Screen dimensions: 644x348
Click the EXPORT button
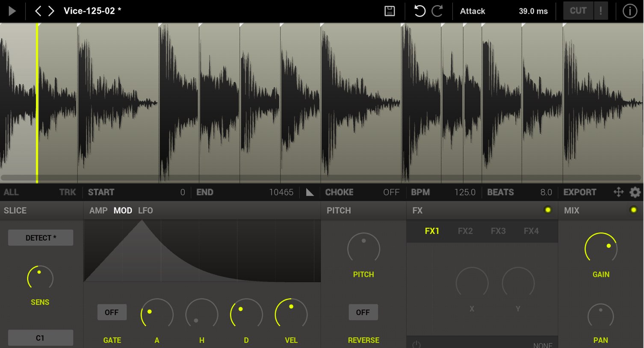coord(580,192)
